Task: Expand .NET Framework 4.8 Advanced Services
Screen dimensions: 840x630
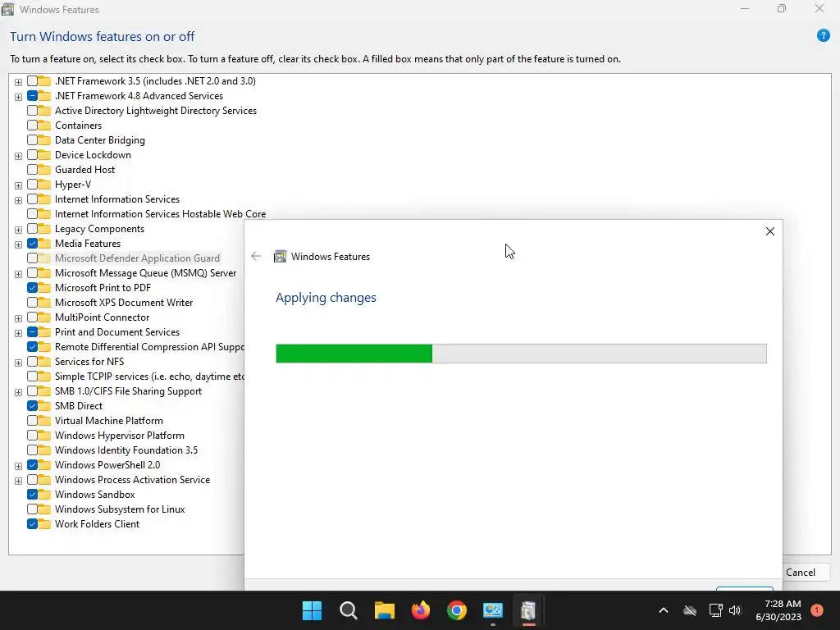Action: (18, 97)
